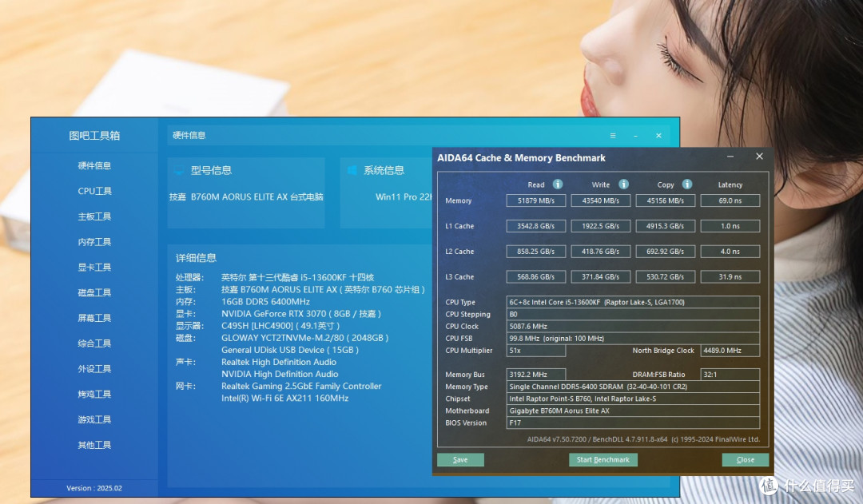Click the Save button in AIDA64
The height and width of the screenshot is (504, 863).
(x=461, y=459)
